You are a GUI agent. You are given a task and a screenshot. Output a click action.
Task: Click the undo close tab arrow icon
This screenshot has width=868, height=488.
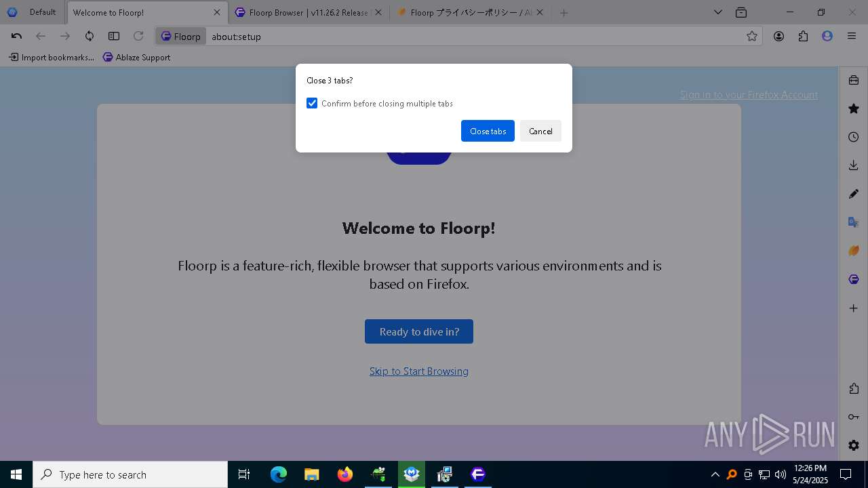click(16, 37)
